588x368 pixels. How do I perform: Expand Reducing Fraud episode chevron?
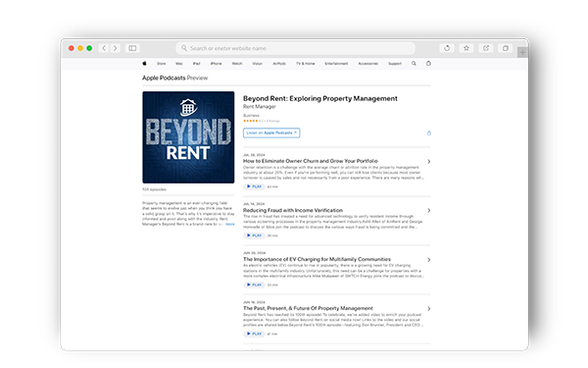(428, 211)
